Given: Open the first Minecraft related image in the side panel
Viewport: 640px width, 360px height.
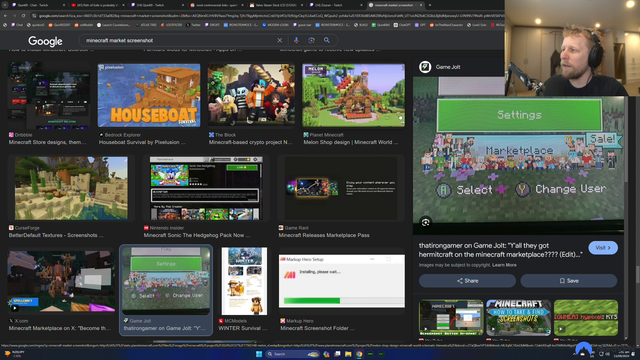Looking at the screenshot, I should (451, 318).
